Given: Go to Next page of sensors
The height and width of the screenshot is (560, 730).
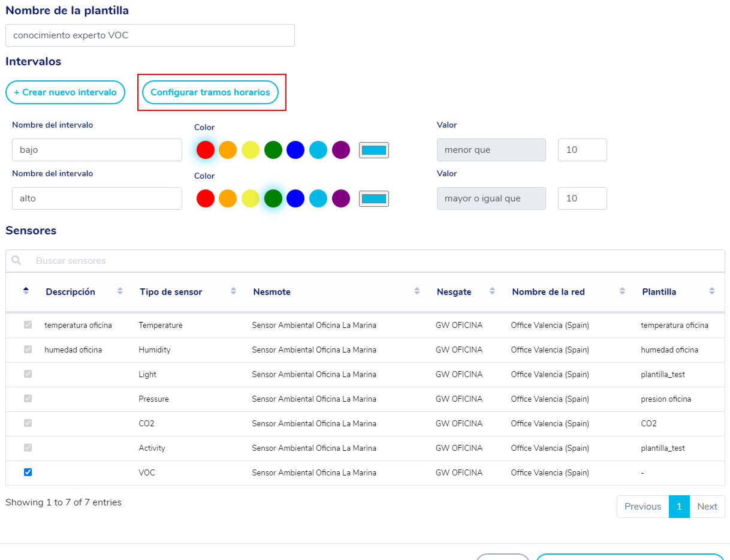Looking at the screenshot, I should (707, 507).
